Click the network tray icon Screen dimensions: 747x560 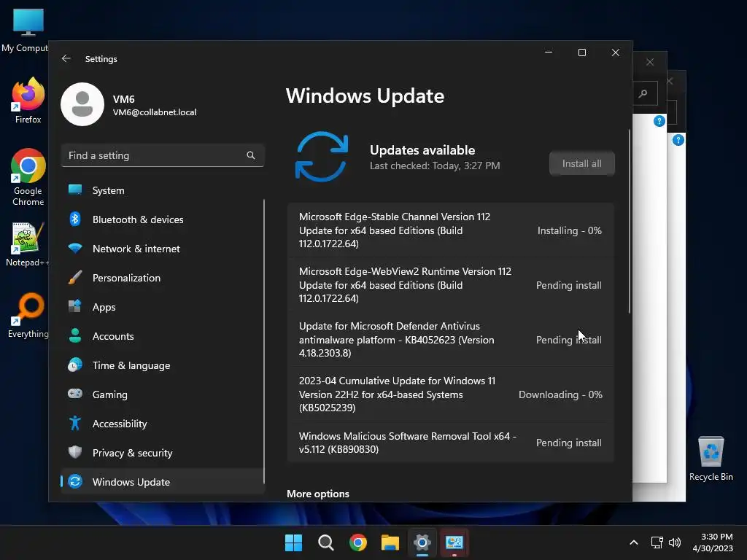(657, 542)
